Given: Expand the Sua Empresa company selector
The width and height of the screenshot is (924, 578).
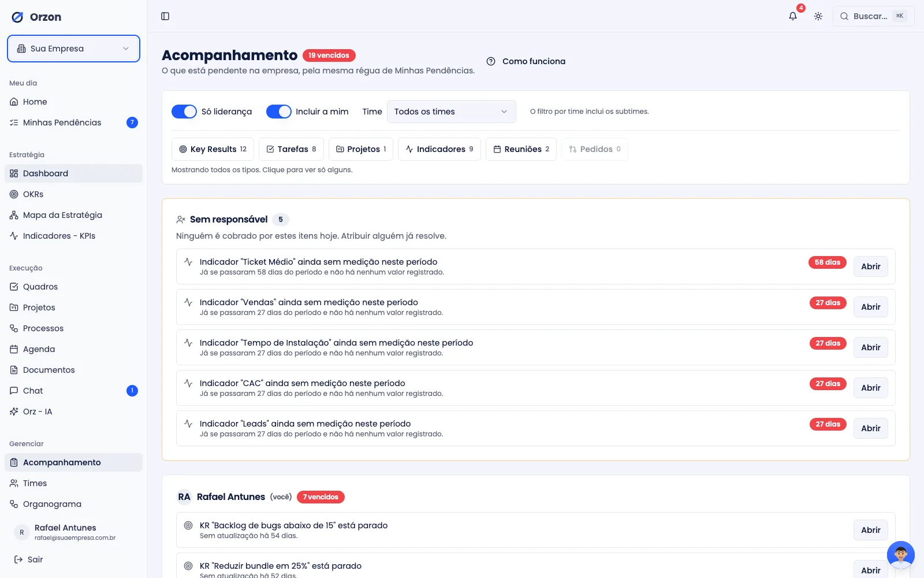Looking at the screenshot, I should [x=73, y=49].
